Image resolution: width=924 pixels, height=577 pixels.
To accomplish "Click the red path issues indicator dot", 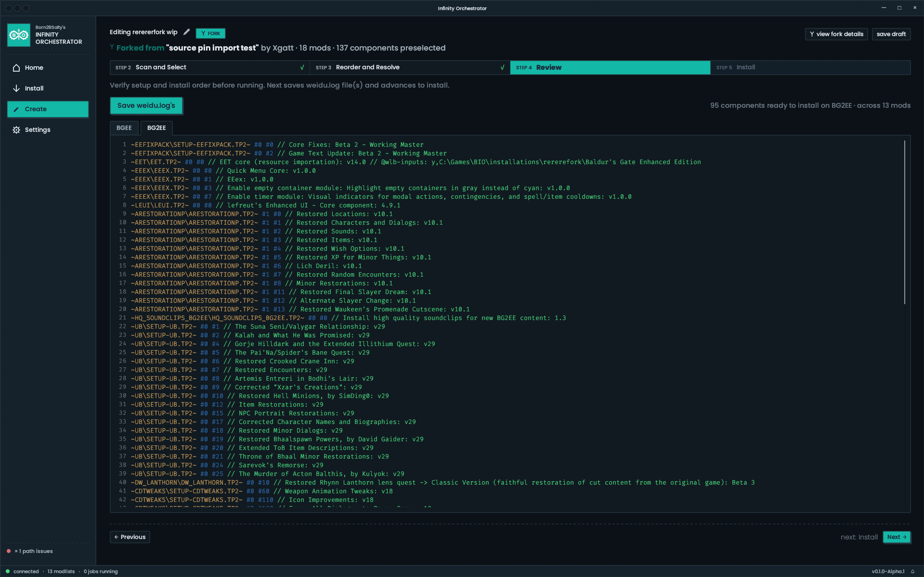I will click(x=9, y=551).
